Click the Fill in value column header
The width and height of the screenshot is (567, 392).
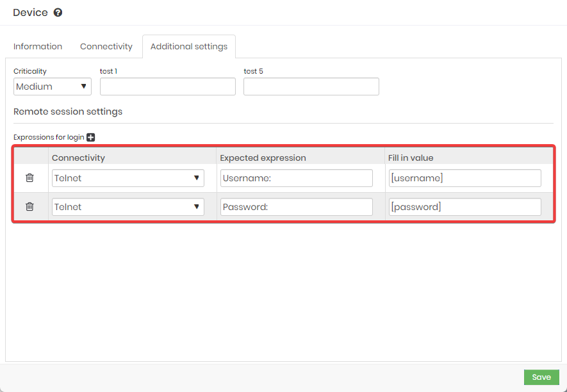tap(411, 158)
